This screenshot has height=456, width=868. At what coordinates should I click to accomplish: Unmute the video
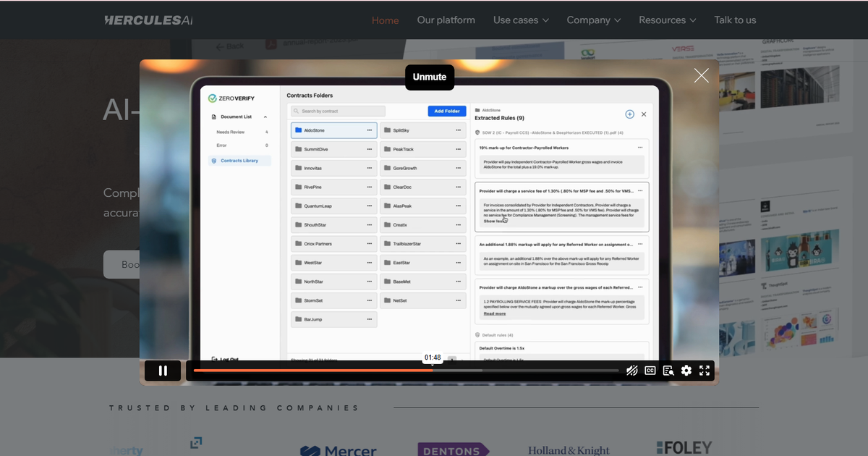430,77
